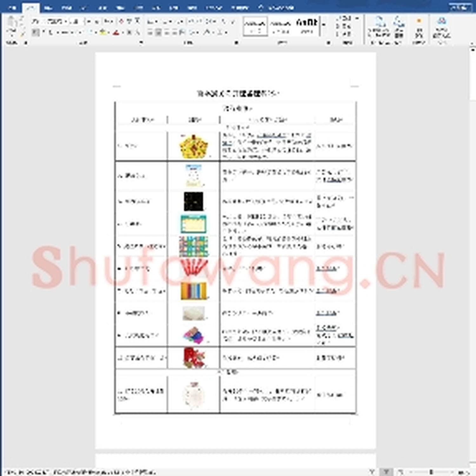This screenshot has width=476, height=476.
Task: Open the Tell Me search box
Action: (275, 8)
